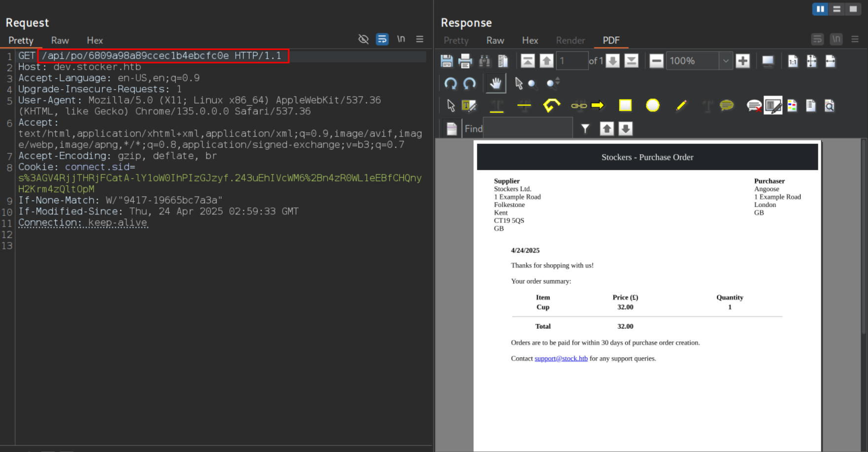Screen dimensions: 868x452
Task: Open search using the binoculars icon
Action: tap(485, 61)
